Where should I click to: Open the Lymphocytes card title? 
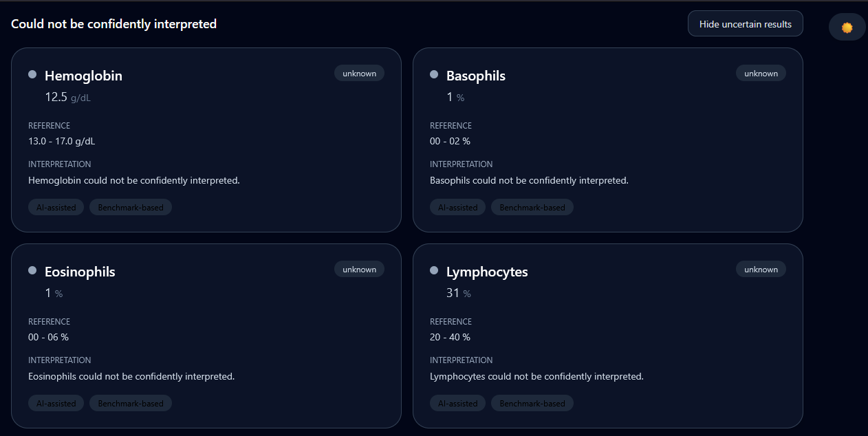(x=487, y=272)
